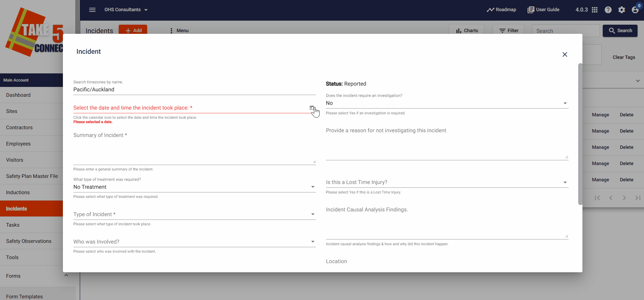Open Form Templates in sidebar
The width and height of the screenshot is (644, 300).
click(x=24, y=296)
